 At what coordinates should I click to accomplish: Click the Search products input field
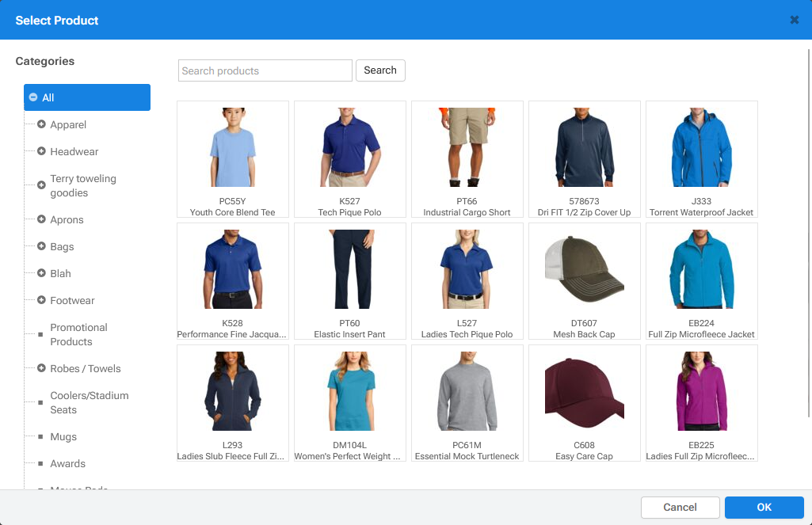point(265,70)
